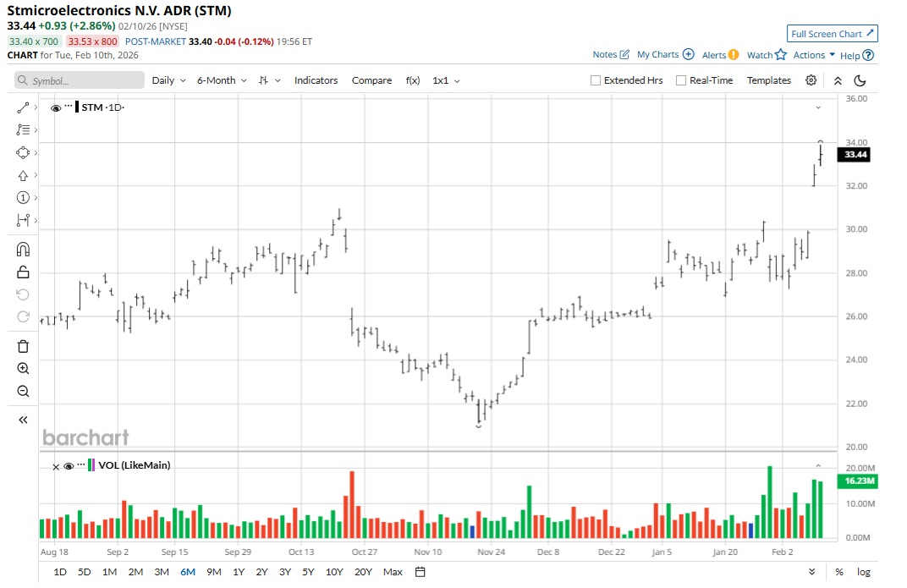Image resolution: width=907 pixels, height=588 pixels.
Task: Open chart settings gear
Action: 811,80
